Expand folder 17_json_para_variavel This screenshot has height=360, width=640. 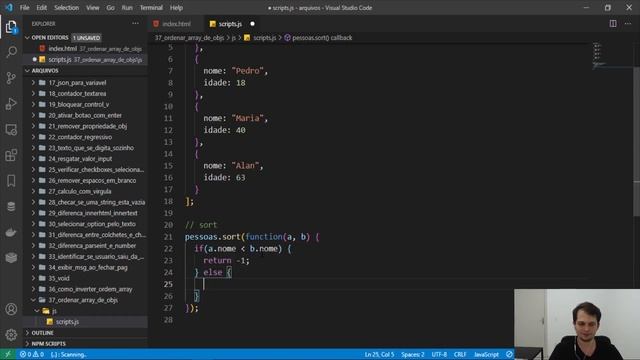pos(77,82)
